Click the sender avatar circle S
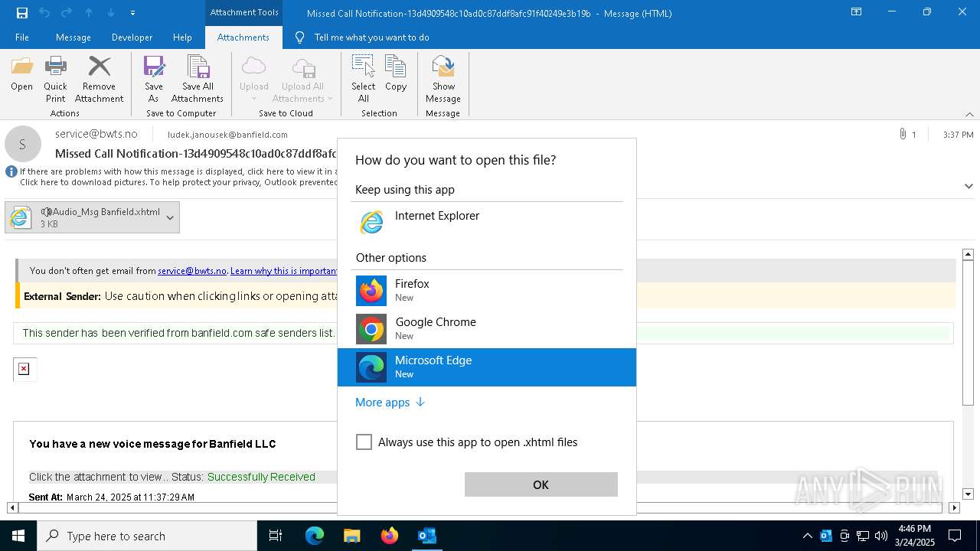This screenshot has height=551, width=980. pos(23,144)
